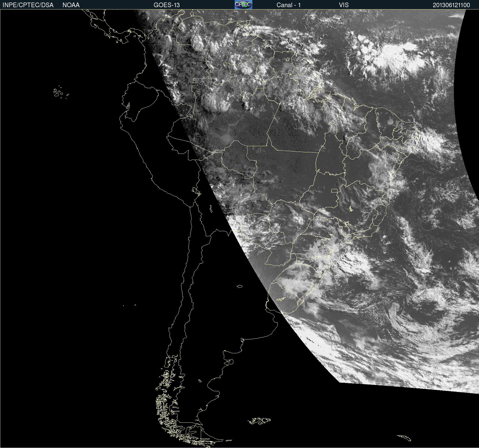Viewport: 479px width, 448px height.
Task: Click the NOAA text in the header
Action: click(x=71, y=5)
